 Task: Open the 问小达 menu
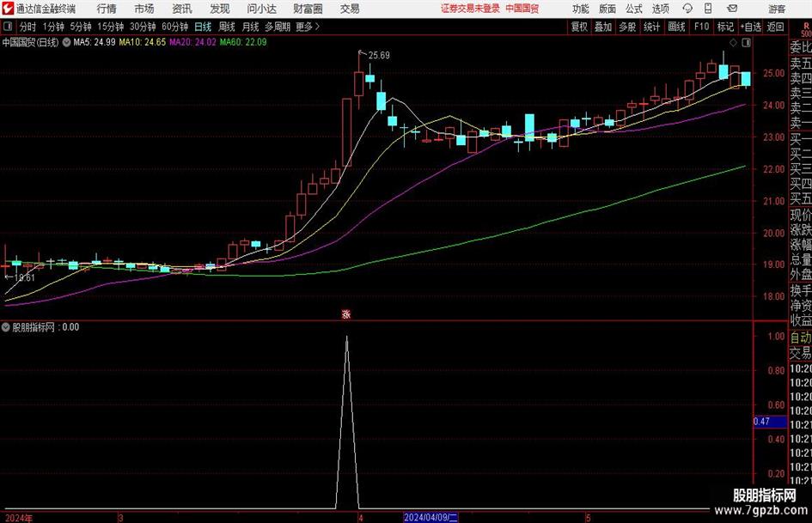[261, 9]
